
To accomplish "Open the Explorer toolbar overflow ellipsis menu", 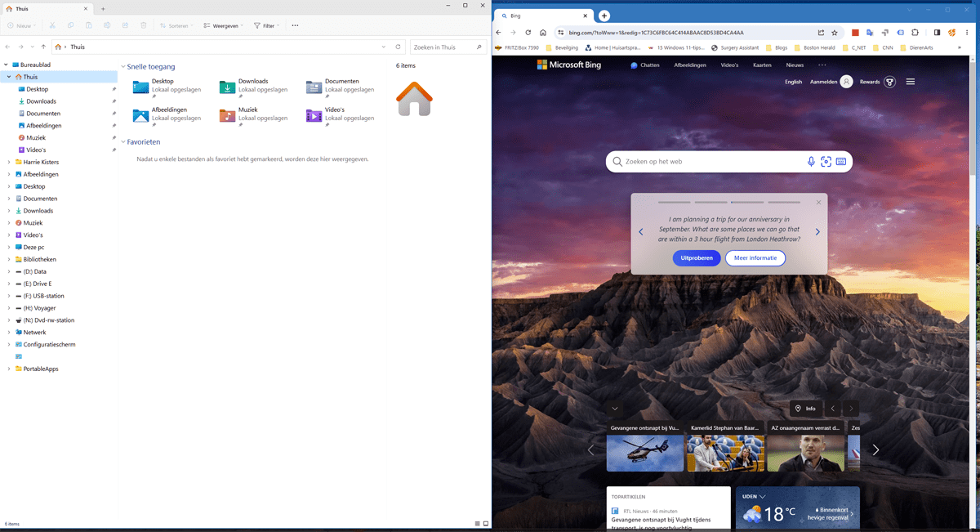I will (x=295, y=25).
